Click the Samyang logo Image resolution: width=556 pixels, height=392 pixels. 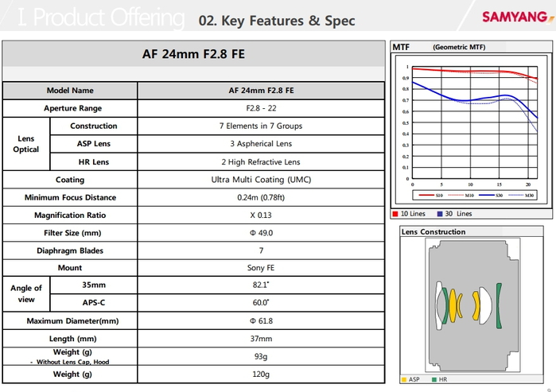click(515, 17)
